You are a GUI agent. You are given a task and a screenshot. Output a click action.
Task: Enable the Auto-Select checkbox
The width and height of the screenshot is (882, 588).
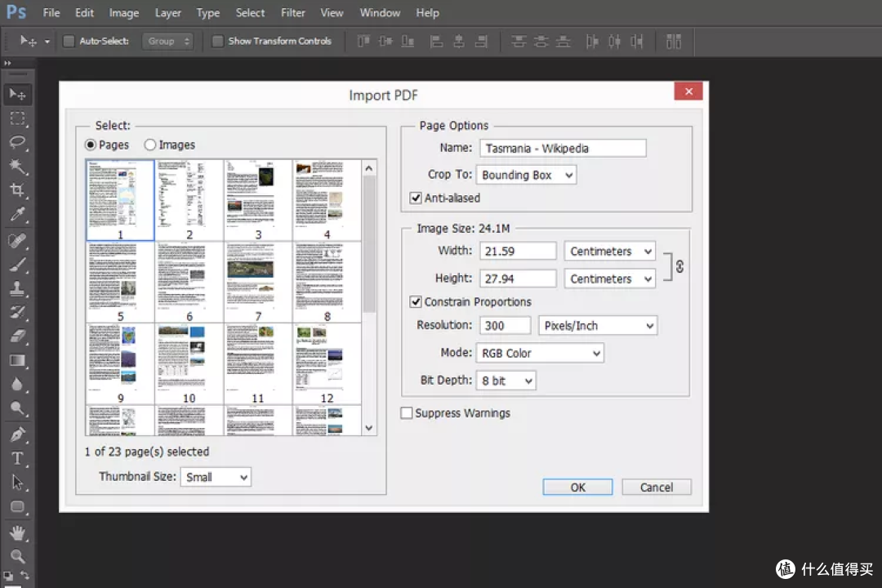tap(69, 41)
